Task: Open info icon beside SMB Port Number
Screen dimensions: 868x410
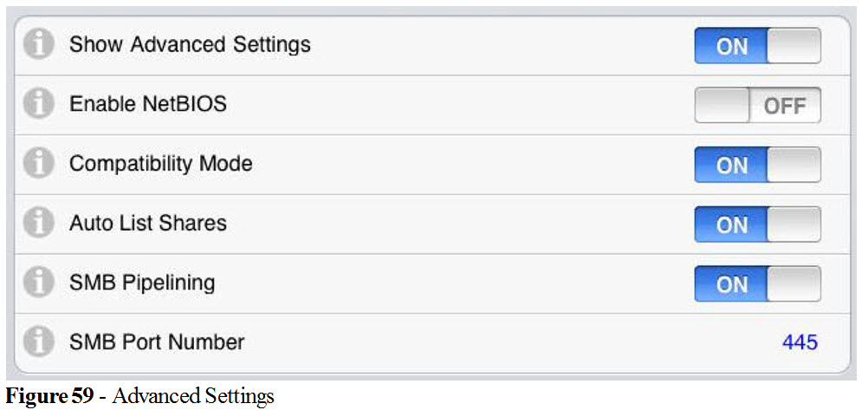Action: point(38,342)
